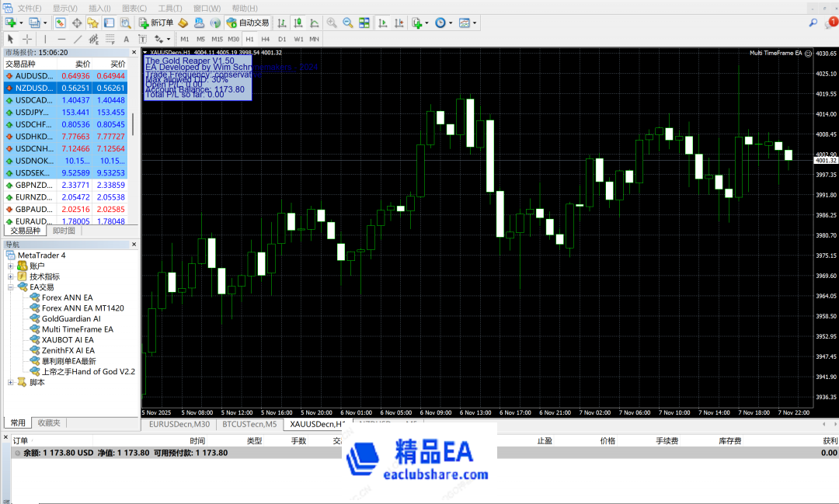Click the market watch vertical scrollbar

point(133,124)
